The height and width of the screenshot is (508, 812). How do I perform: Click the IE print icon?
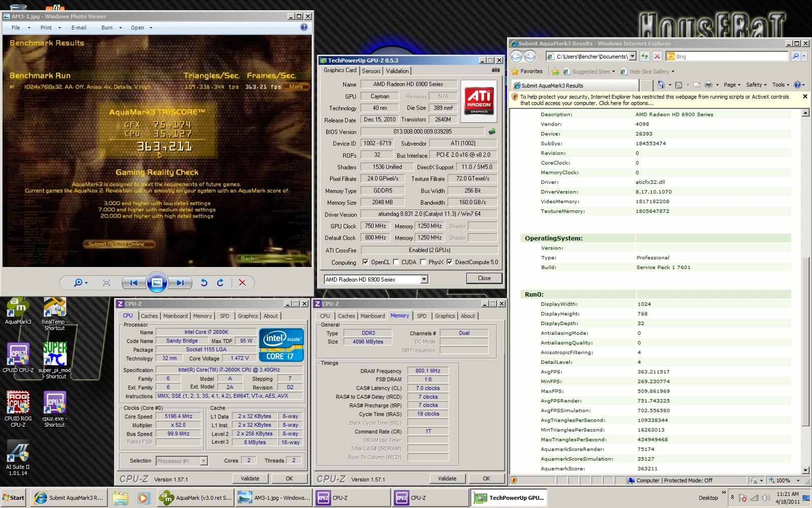tap(708, 85)
